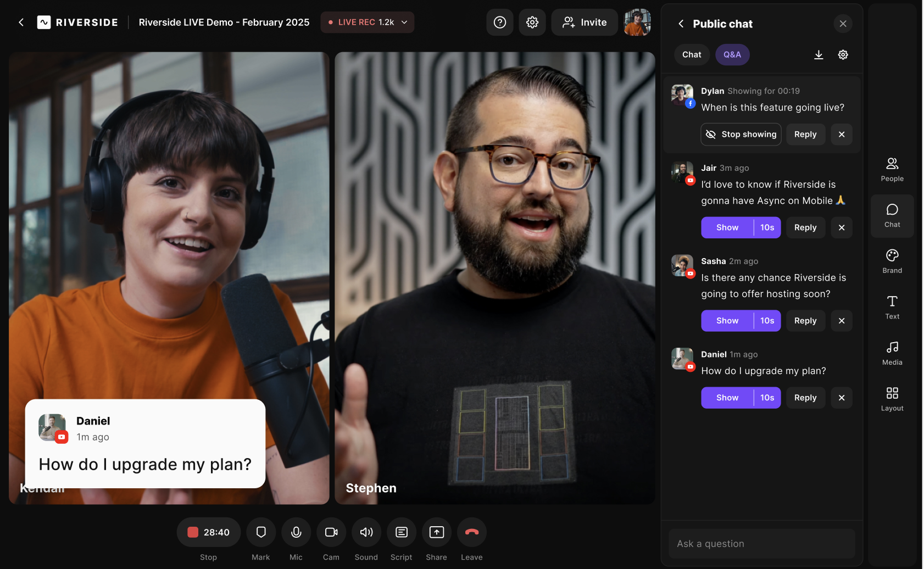Toggle the Mic on or off
Viewport: 924px width, 569px height.
point(296,532)
